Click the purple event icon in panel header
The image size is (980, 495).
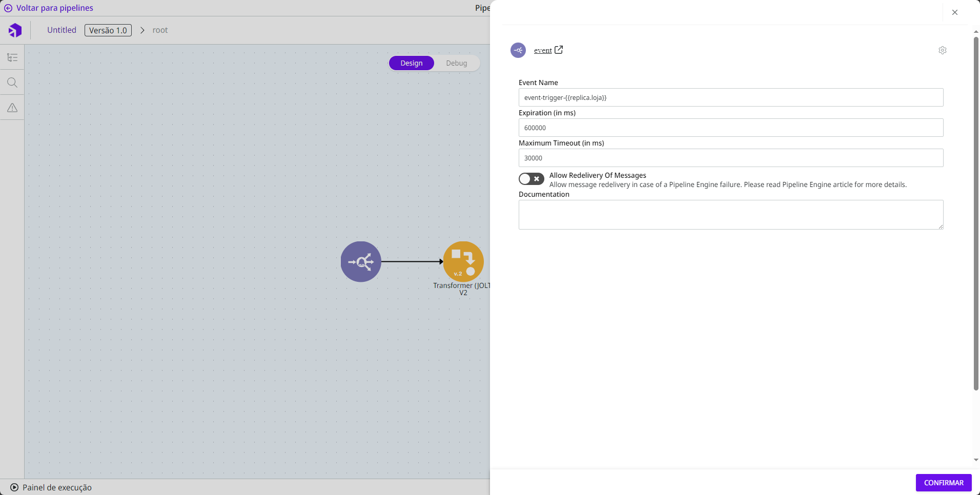coord(518,50)
